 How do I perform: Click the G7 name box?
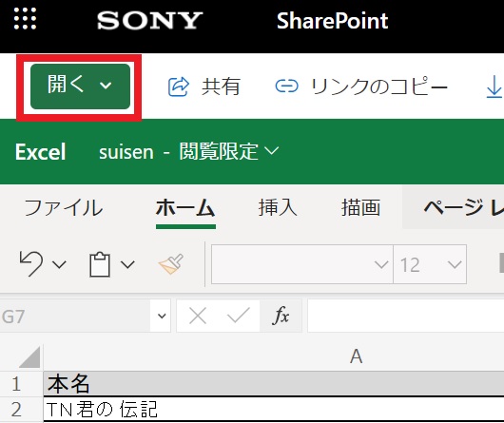(x=75, y=317)
